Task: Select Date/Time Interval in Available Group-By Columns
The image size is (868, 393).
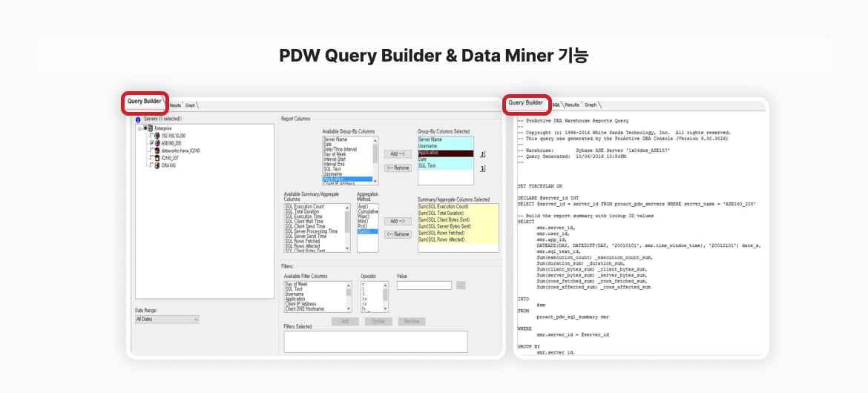Action: tap(340, 150)
